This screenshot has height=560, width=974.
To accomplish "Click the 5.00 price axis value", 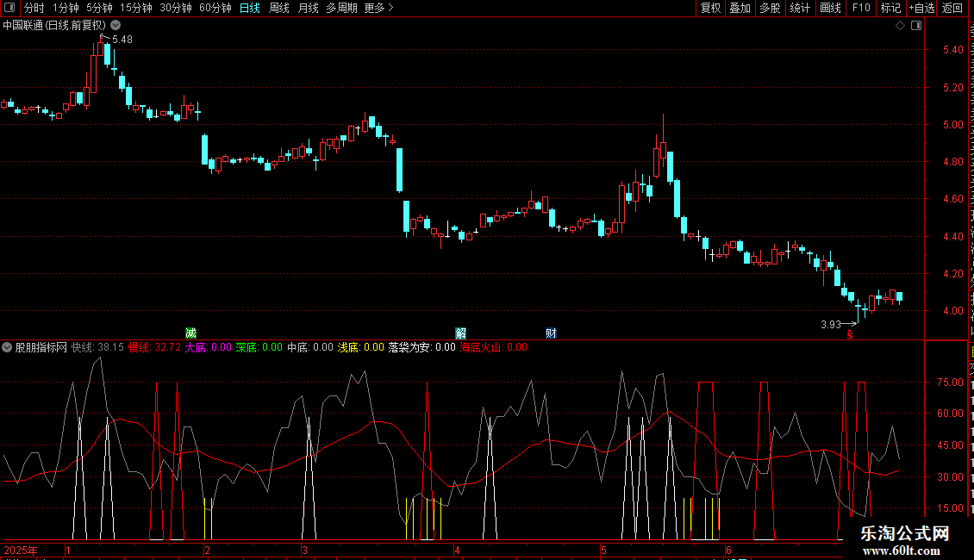I will (x=952, y=125).
